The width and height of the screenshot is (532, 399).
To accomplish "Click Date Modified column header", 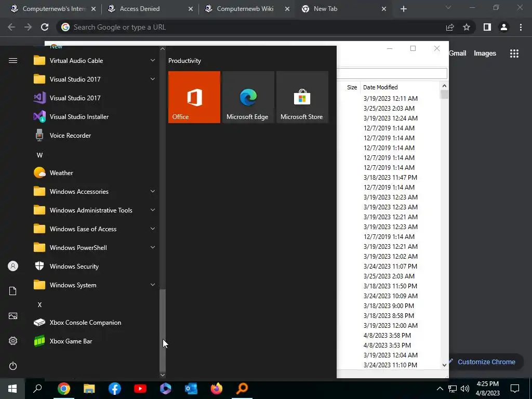I will (380, 87).
